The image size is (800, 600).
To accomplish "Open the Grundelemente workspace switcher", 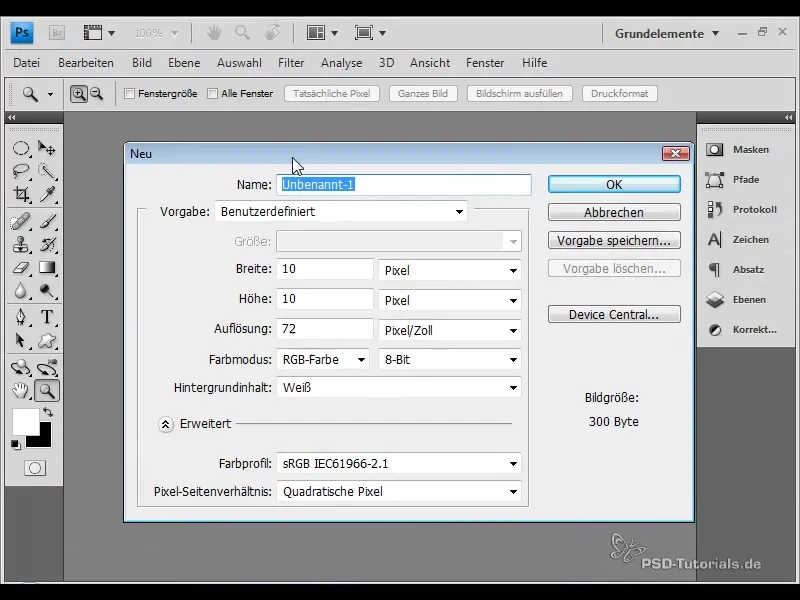I will click(666, 34).
